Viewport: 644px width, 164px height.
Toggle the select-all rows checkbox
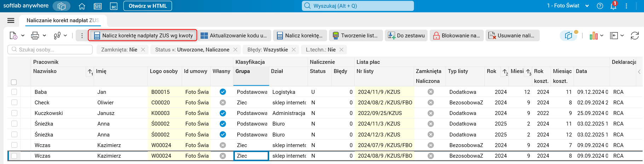(x=14, y=82)
